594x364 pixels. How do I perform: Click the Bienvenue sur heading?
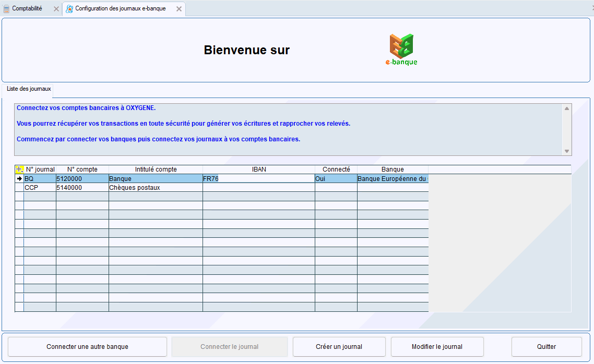click(246, 50)
